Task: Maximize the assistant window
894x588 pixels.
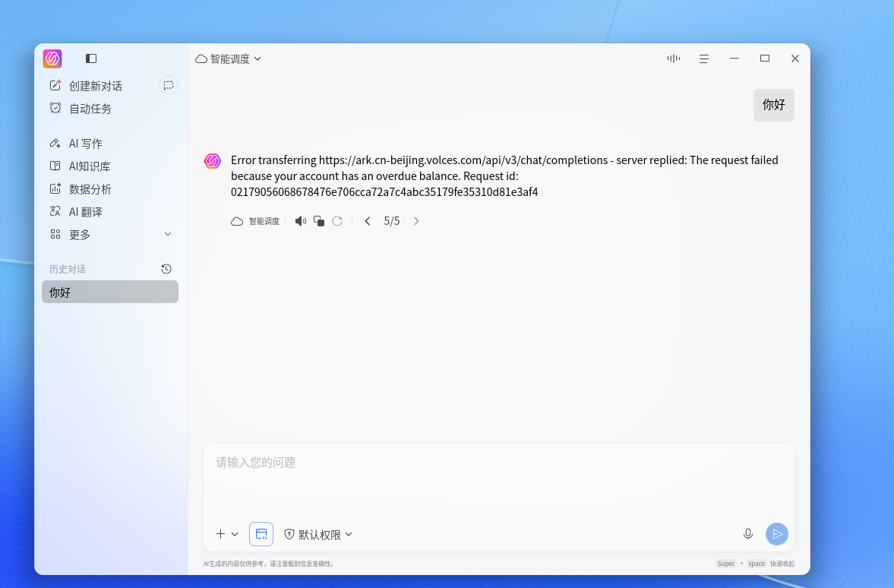Action: pyautogui.click(x=765, y=58)
